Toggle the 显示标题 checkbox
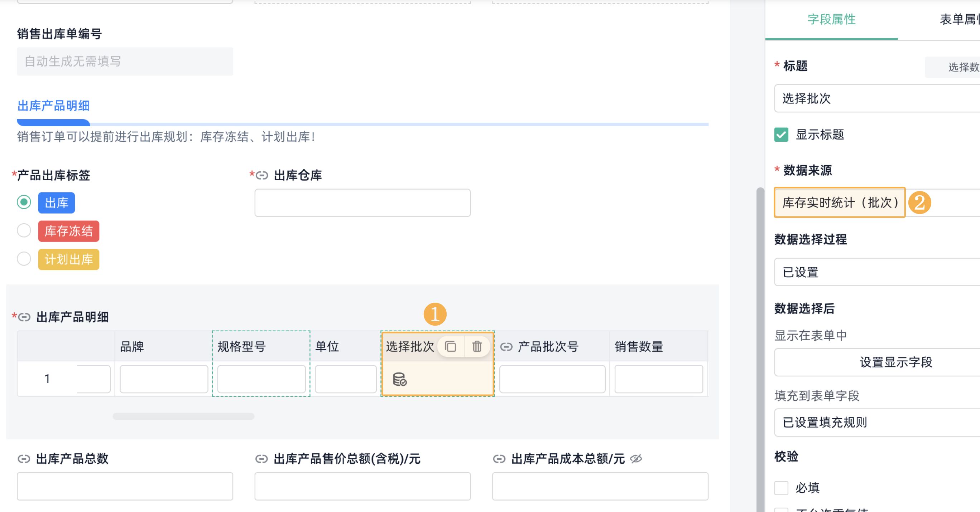 click(781, 135)
